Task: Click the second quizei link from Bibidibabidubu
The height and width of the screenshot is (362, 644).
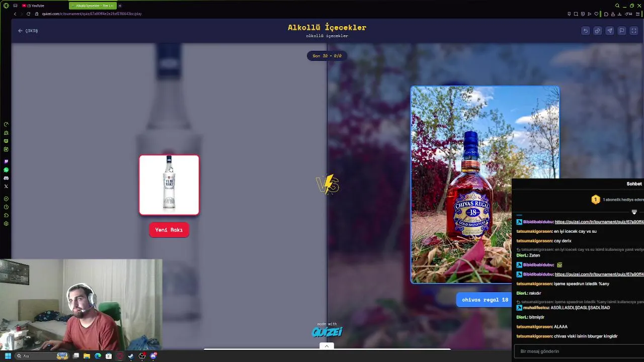Action: point(599,275)
